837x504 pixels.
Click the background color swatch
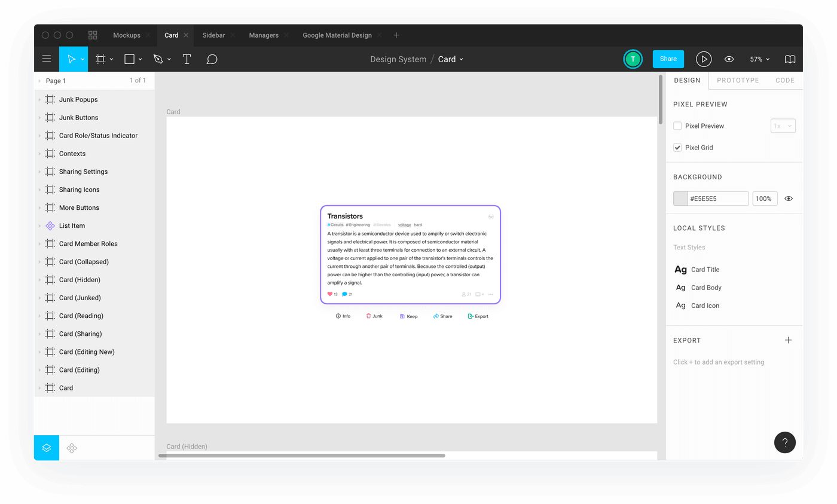click(680, 198)
